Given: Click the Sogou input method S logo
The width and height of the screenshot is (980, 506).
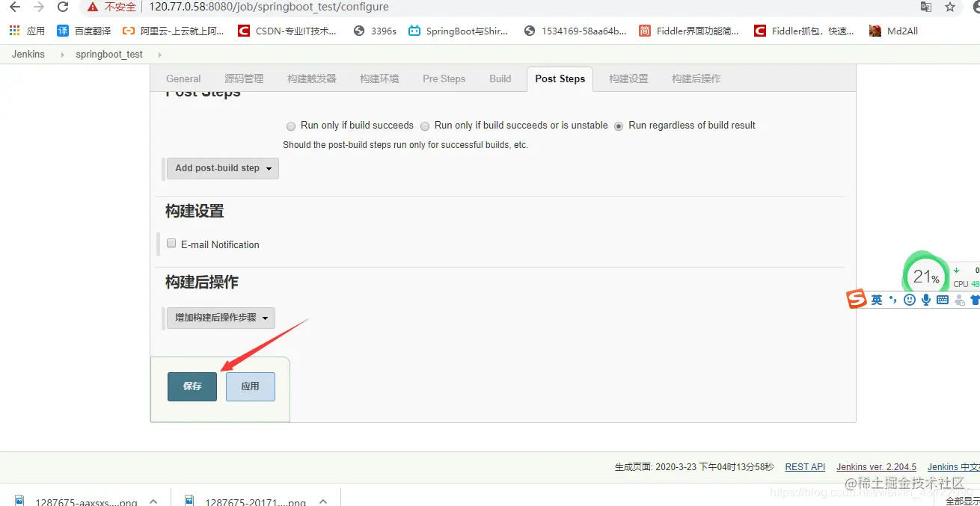Looking at the screenshot, I should point(857,300).
